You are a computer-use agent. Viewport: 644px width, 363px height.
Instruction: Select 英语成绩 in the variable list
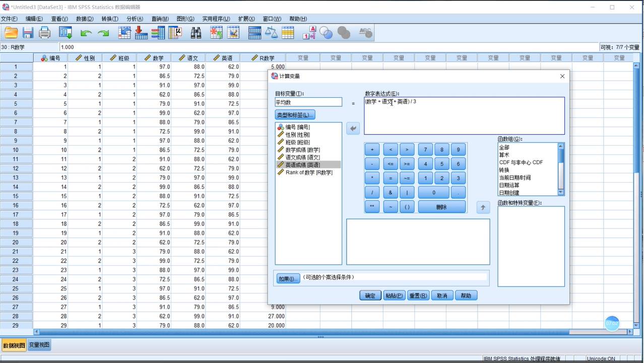302,165
